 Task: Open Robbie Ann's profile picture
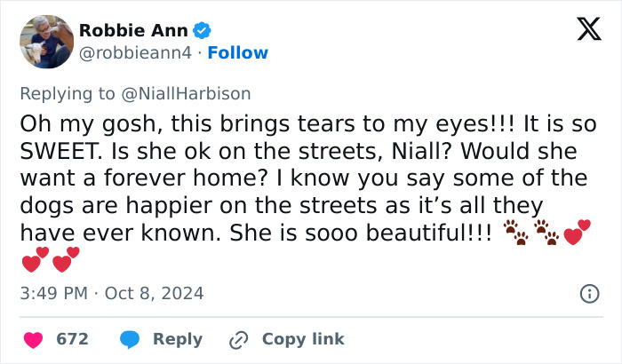tap(46, 42)
